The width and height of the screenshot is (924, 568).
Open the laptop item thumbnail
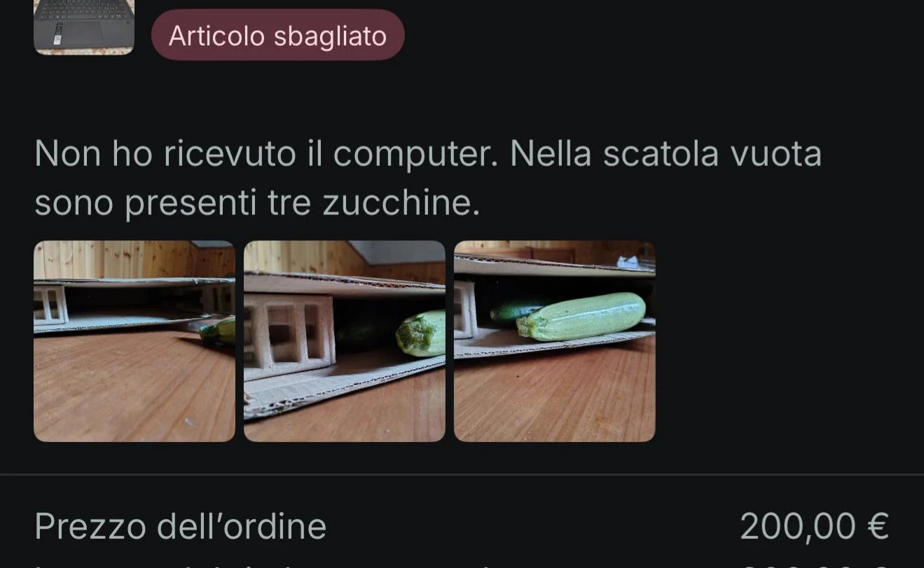coord(84,27)
